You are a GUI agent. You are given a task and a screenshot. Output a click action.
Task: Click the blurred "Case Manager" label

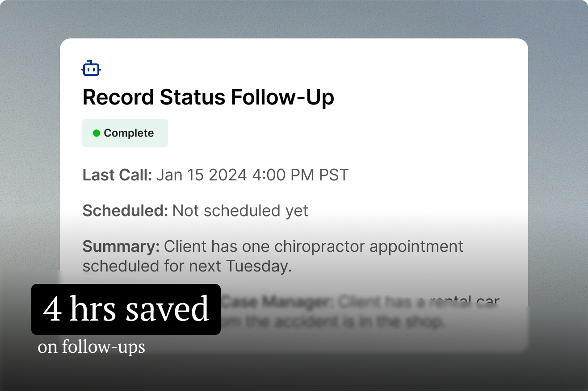pos(277,302)
